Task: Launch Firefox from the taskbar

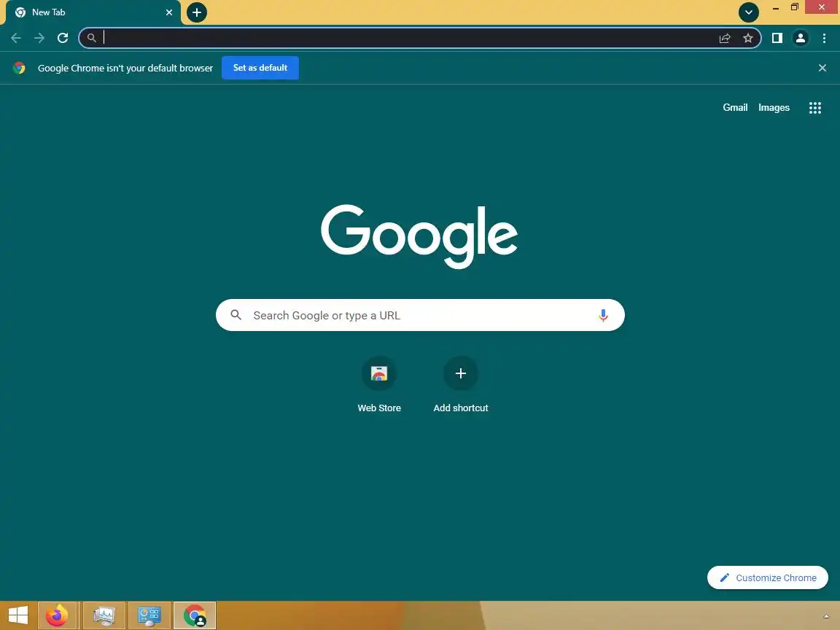Action: 57,616
